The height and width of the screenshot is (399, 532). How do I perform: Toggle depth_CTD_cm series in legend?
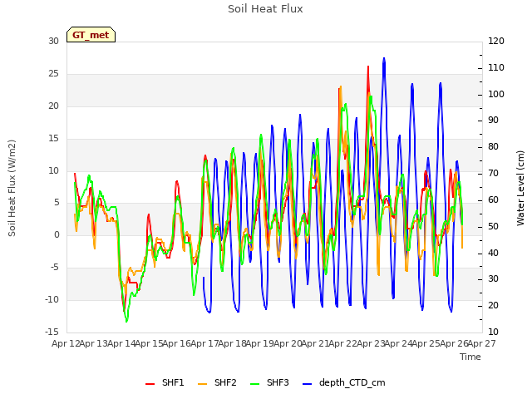click(343, 382)
